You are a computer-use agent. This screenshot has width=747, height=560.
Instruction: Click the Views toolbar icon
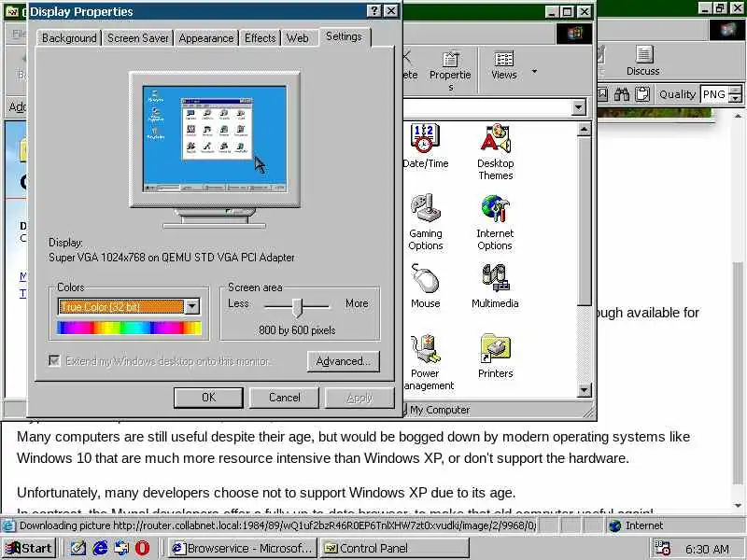coord(503,65)
